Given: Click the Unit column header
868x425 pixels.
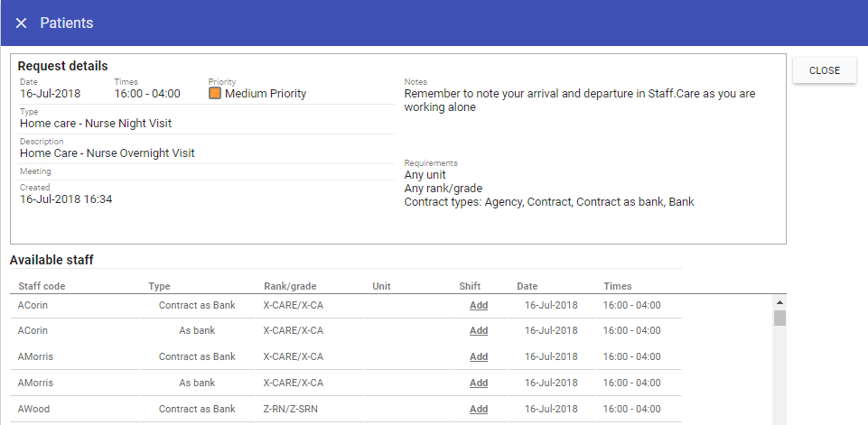Looking at the screenshot, I should coord(381,287).
